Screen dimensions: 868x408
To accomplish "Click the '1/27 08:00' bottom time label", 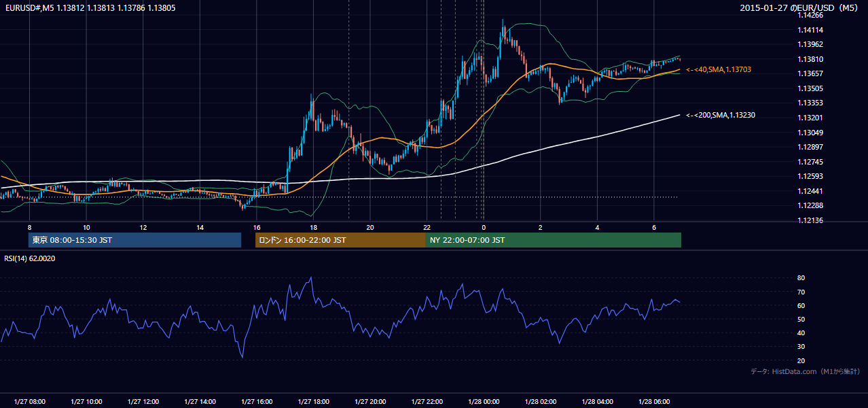I will tap(29, 402).
